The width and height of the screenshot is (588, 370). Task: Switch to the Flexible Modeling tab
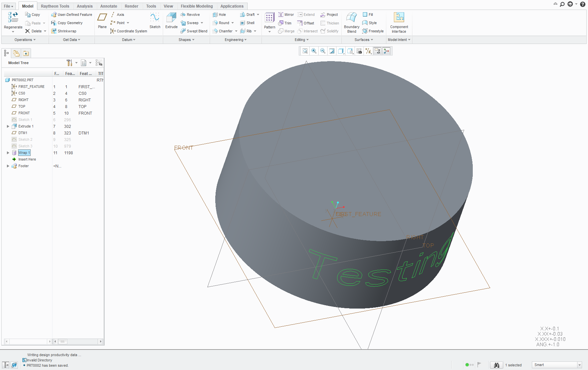[196, 6]
